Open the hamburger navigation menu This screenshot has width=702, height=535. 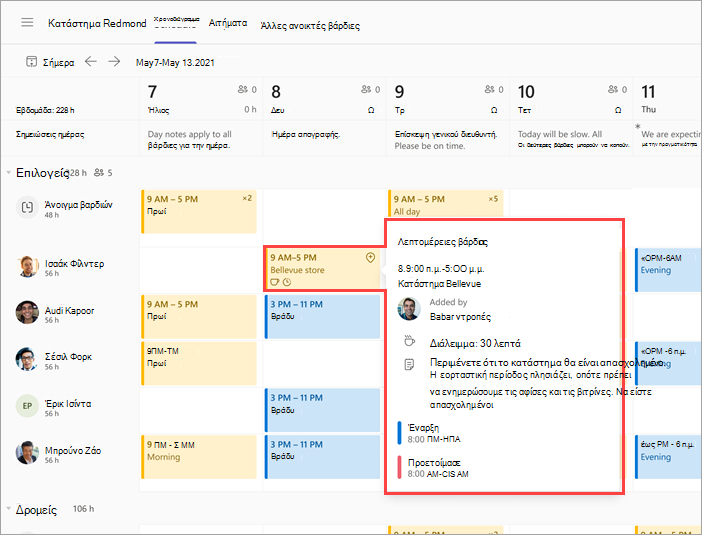pyautogui.click(x=27, y=22)
